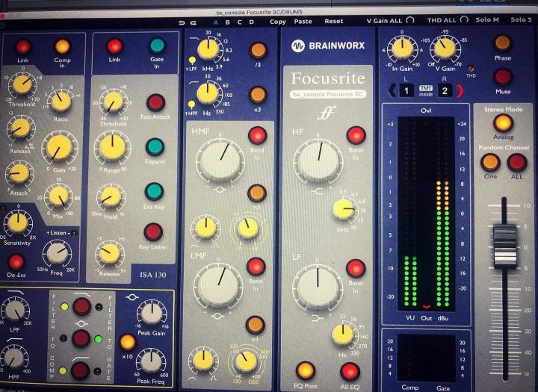Click the HMF gain knob

220,161
